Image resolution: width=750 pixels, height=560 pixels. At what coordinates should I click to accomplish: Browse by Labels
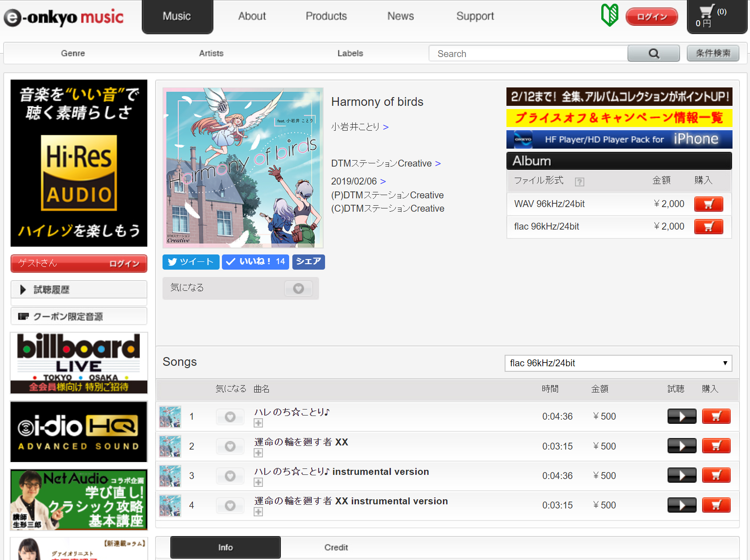pyautogui.click(x=350, y=53)
